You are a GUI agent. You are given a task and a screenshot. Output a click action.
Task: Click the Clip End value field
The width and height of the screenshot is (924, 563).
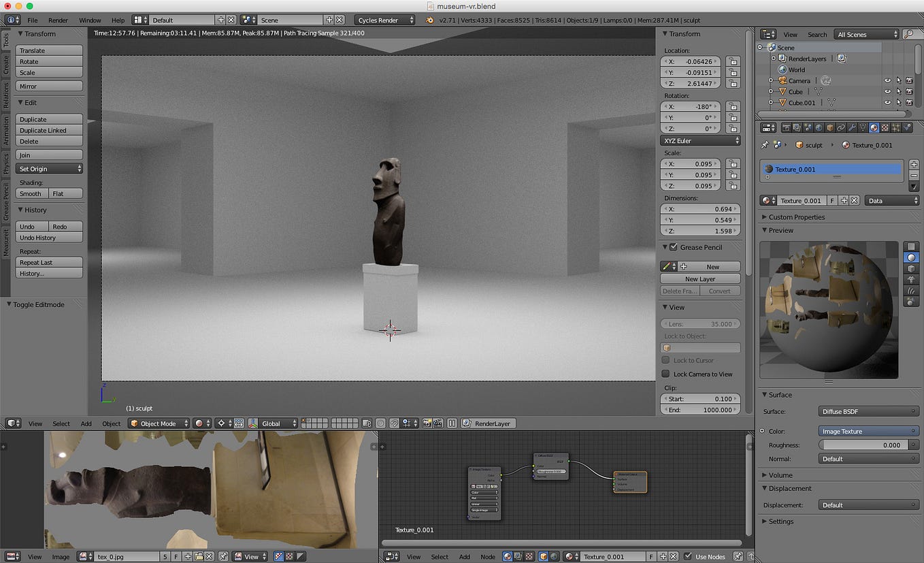pyautogui.click(x=700, y=410)
